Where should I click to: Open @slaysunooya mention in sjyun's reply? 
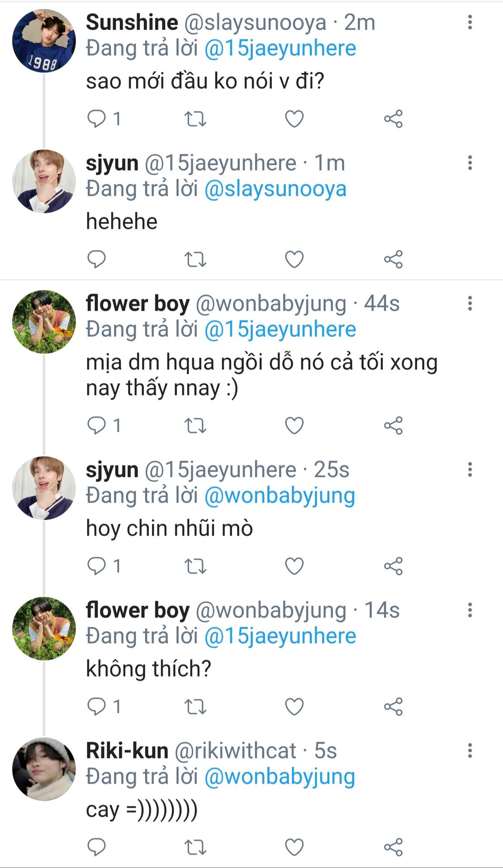(x=275, y=189)
